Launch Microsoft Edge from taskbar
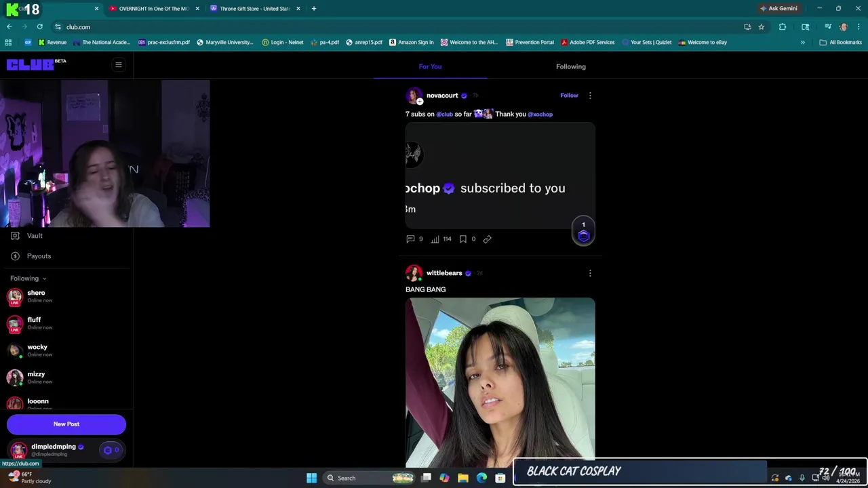This screenshot has width=868, height=488. tap(481, 478)
